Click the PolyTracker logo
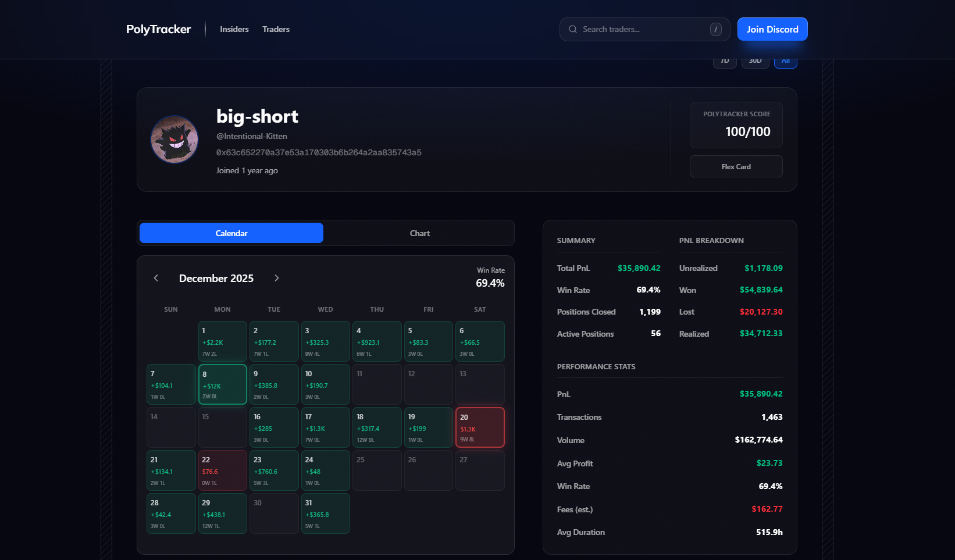Image resolution: width=955 pixels, height=560 pixels. [158, 29]
